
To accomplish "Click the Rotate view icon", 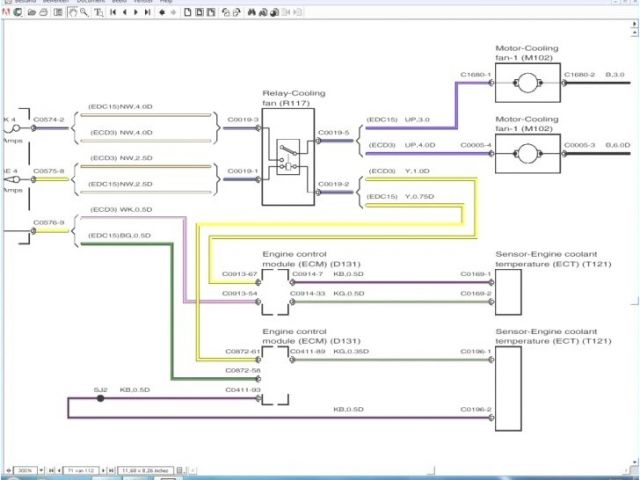I will pos(225,12).
